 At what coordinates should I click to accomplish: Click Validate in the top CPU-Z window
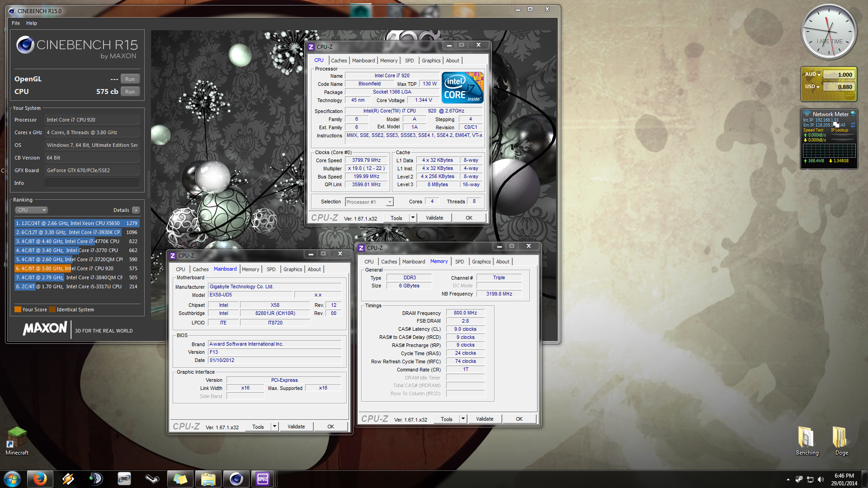[x=434, y=218]
